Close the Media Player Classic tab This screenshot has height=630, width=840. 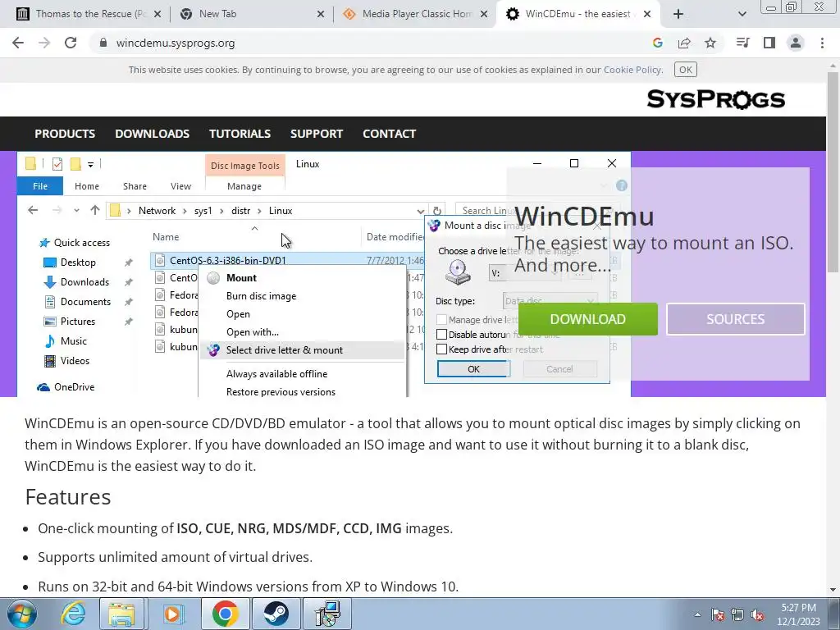[x=484, y=14]
